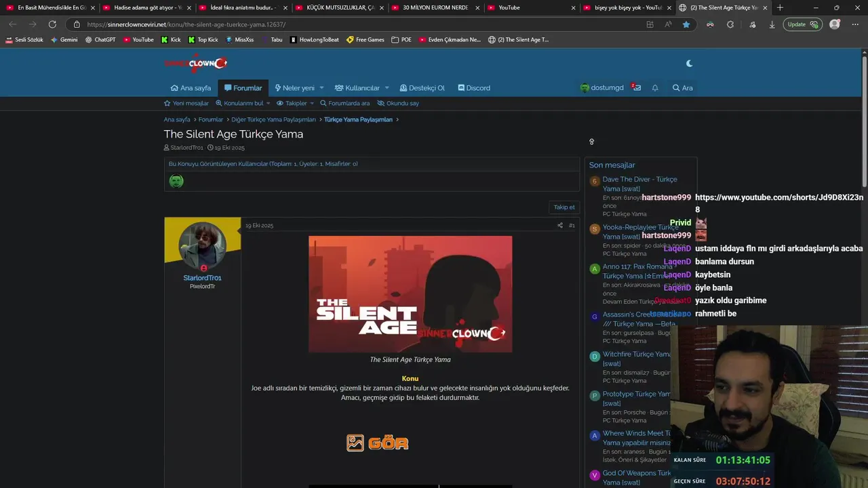Expand the Kullanıcılar dropdown arrow

pos(387,88)
